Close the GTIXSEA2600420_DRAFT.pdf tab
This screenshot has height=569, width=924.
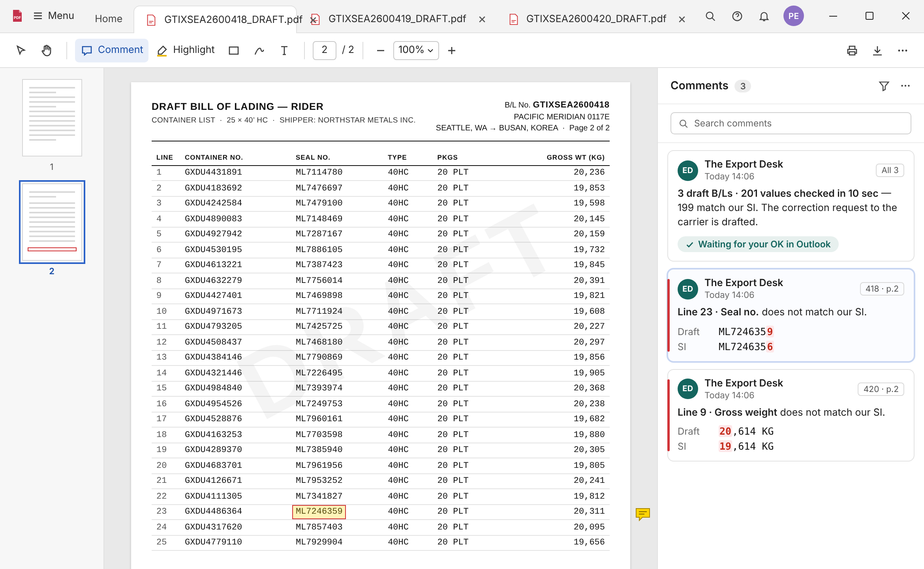tap(682, 19)
